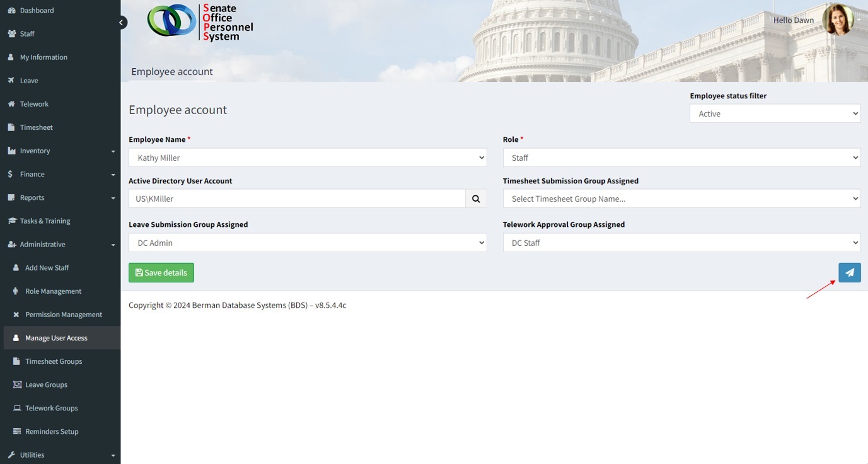Click the Senate Office Personnel System logo
Image resolution: width=868 pixels, height=464 pixels.
click(200, 22)
